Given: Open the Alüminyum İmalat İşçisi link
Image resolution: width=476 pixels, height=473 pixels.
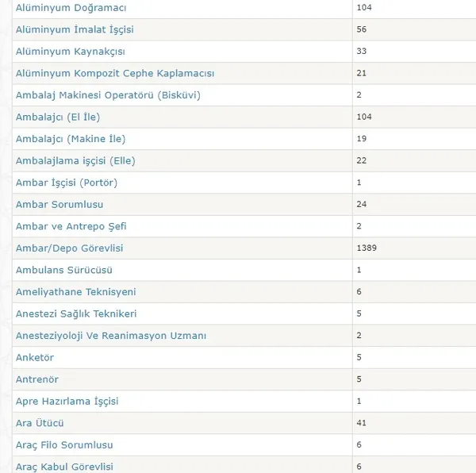Looking at the screenshot, I should point(75,29).
